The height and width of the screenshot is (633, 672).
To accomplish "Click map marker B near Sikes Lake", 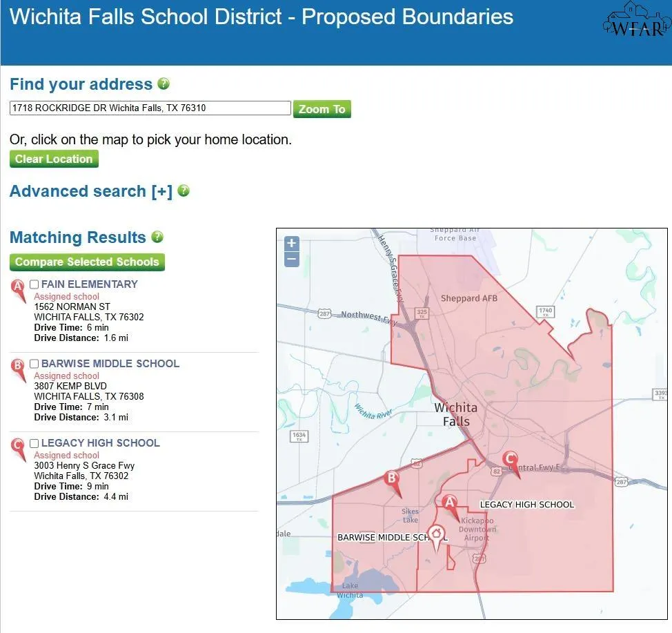I will pyautogui.click(x=393, y=483).
